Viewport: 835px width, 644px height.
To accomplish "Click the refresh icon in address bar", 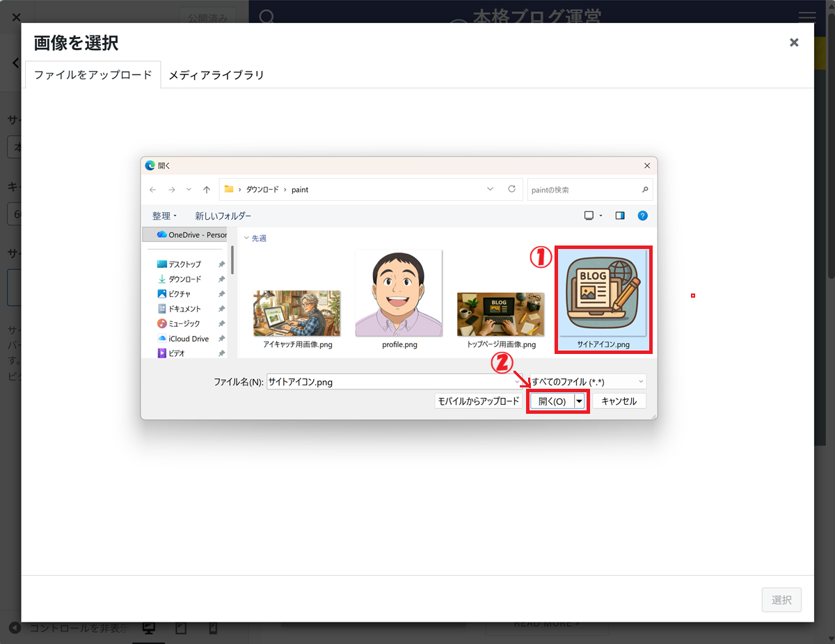I will [x=511, y=189].
